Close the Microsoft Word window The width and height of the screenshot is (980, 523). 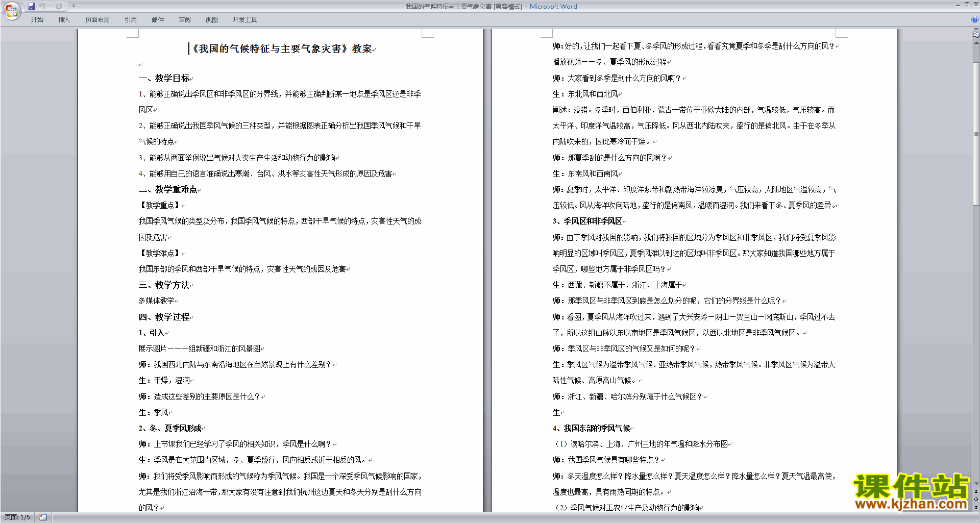[976, 4]
